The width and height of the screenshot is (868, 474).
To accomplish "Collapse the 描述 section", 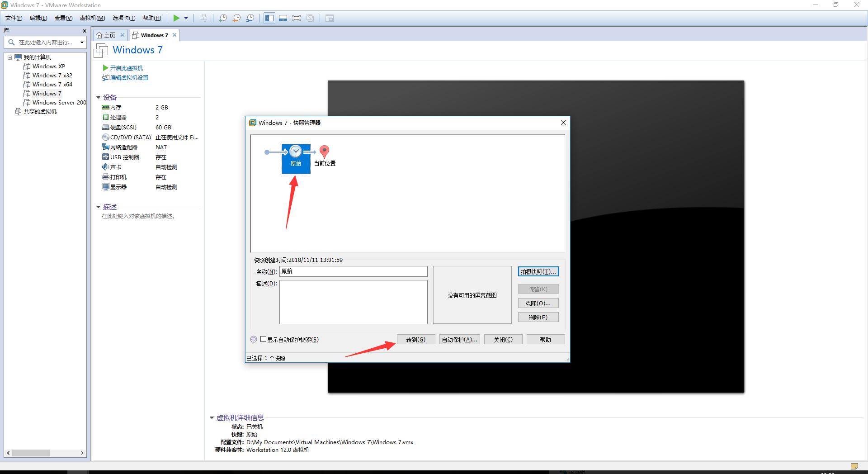I will click(98, 207).
